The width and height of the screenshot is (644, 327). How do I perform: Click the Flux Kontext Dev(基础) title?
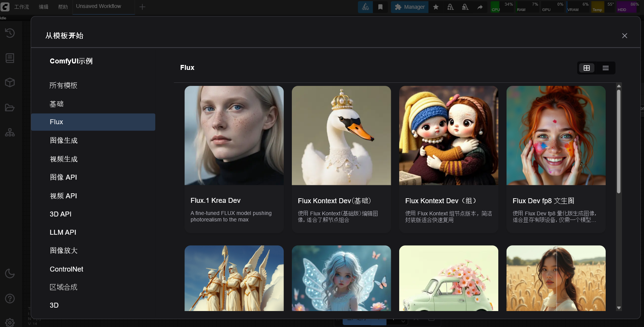(x=334, y=201)
